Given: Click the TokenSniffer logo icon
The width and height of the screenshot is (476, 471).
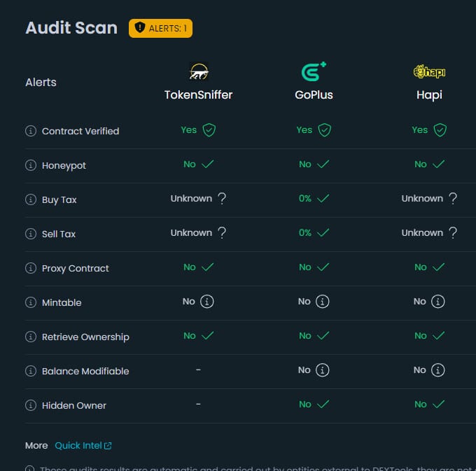Looking at the screenshot, I should pyautogui.click(x=199, y=72).
